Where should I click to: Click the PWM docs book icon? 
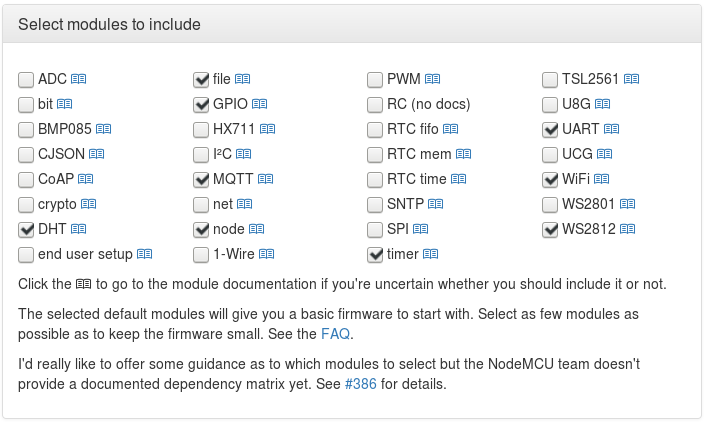(432, 79)
